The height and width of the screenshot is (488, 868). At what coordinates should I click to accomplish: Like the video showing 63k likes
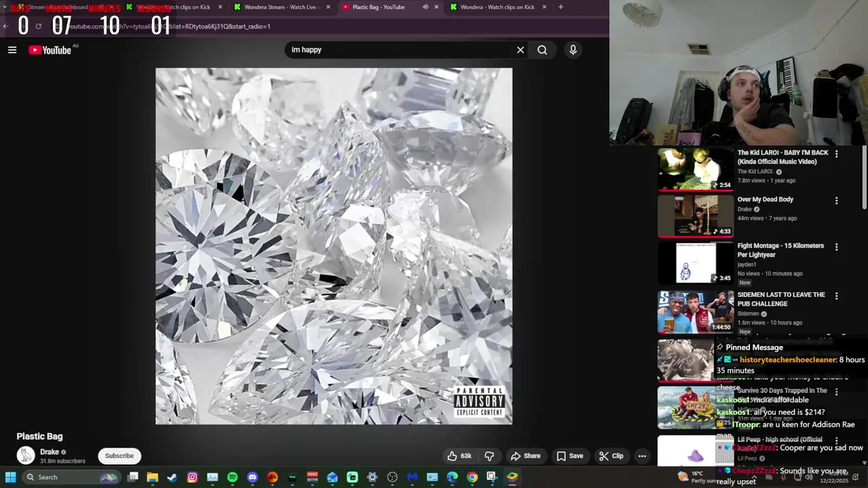pos(459,456)
